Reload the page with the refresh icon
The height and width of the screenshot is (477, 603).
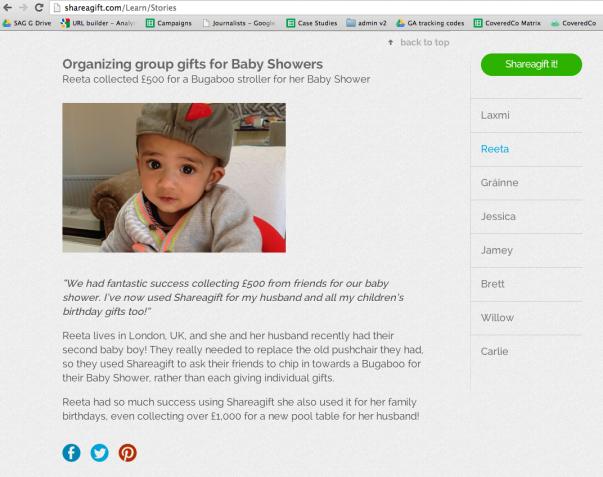point(39,7)
